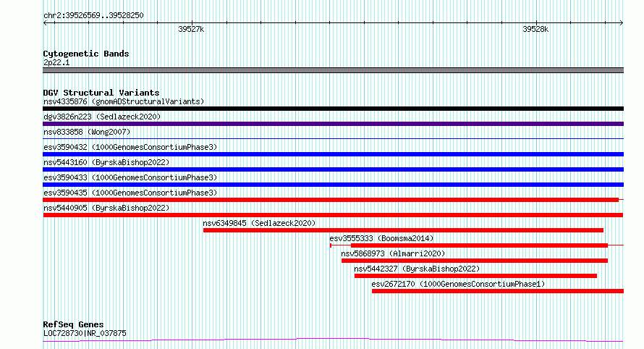Select the magenta LOC728730 gene line
Viewport: 644px width, 349px height.
[333, 340]
